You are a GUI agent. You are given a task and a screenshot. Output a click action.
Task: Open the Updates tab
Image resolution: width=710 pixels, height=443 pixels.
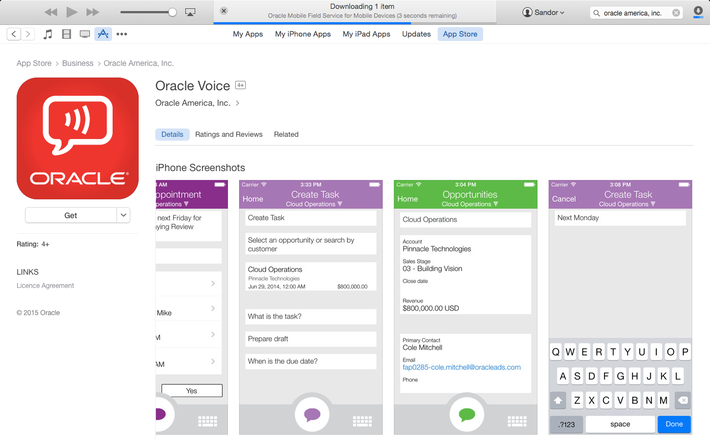point(416,34)
